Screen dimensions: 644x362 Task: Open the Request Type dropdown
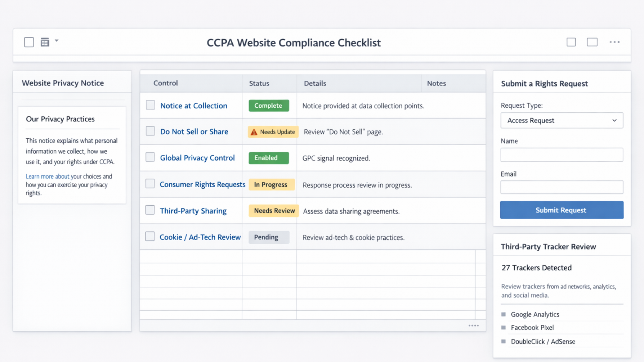click(x=562, y=120)
